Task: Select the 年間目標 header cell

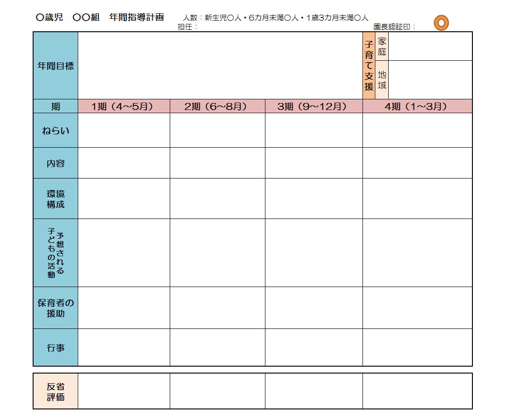Action: pyautogui.click(x=56, y=65)
